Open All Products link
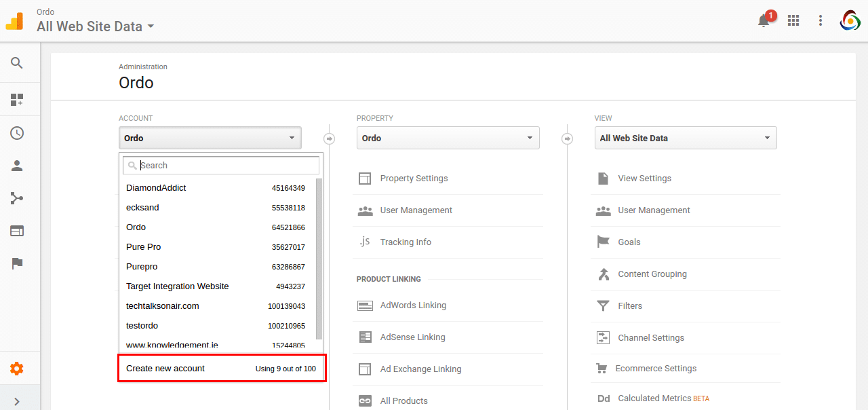The image size is (868, 410). coord(404,401)
